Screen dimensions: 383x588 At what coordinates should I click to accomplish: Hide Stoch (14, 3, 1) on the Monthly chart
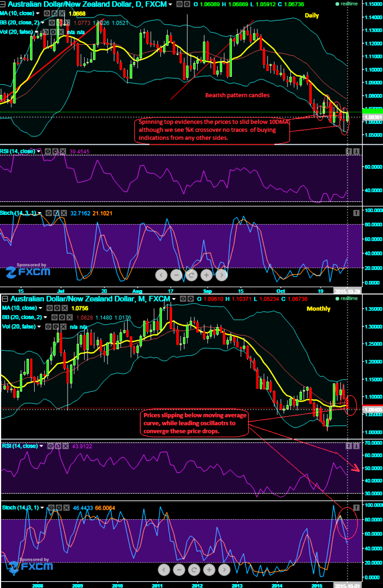51,508
